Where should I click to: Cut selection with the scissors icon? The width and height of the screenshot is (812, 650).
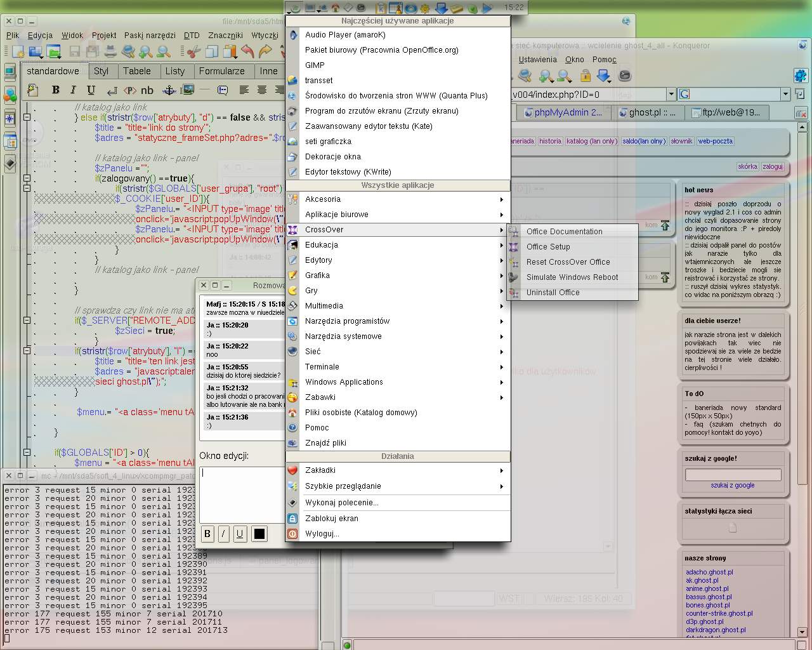(194, 52)
